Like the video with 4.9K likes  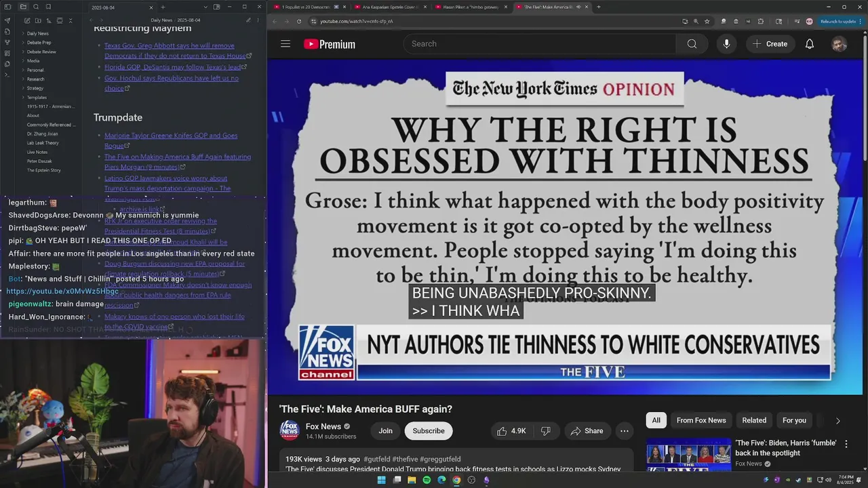(x=511, y=431)
